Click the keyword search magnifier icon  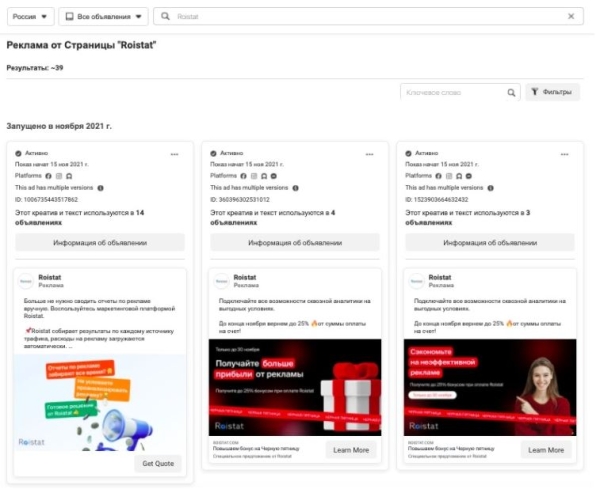coord(511,93)
